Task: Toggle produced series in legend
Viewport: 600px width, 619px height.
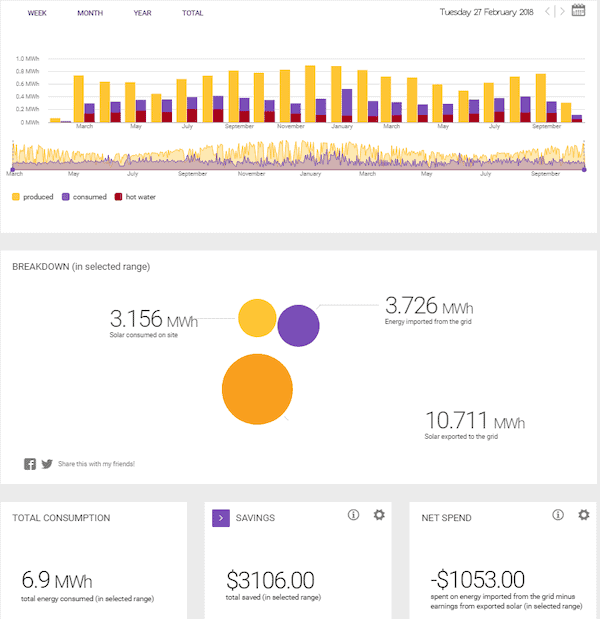Action: [33, 197]
